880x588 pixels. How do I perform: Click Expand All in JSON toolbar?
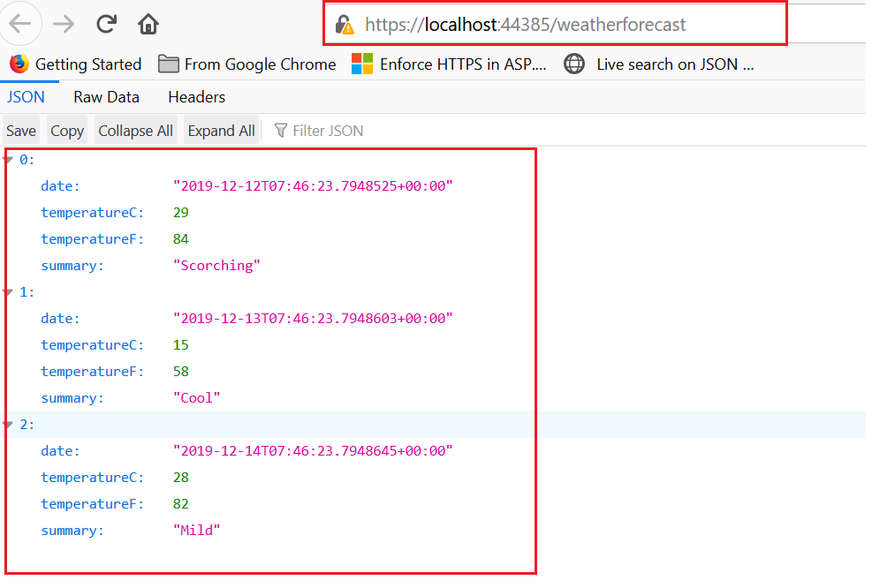(221, 131)
